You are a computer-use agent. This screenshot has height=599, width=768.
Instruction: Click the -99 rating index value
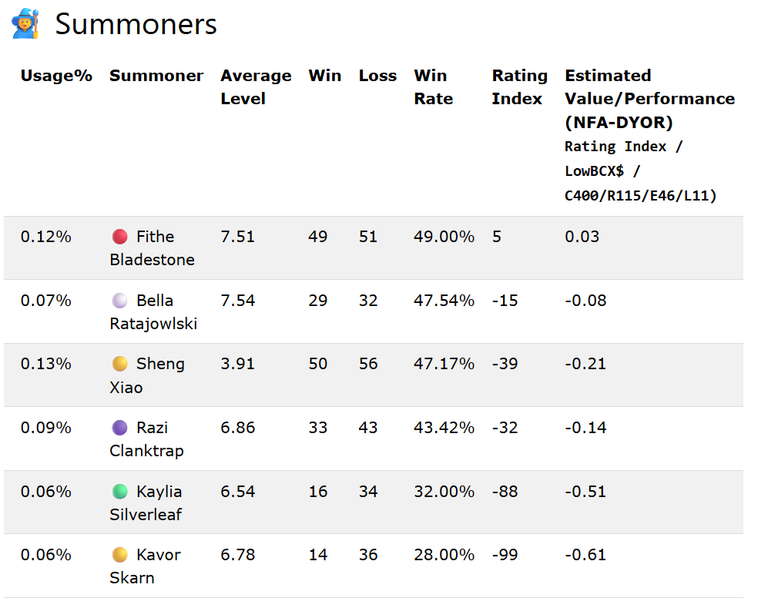point(504,555)
